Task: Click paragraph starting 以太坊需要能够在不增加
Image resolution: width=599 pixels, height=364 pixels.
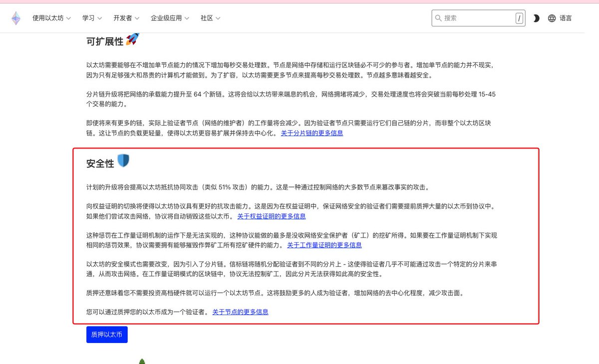Action: click(290, 70)
